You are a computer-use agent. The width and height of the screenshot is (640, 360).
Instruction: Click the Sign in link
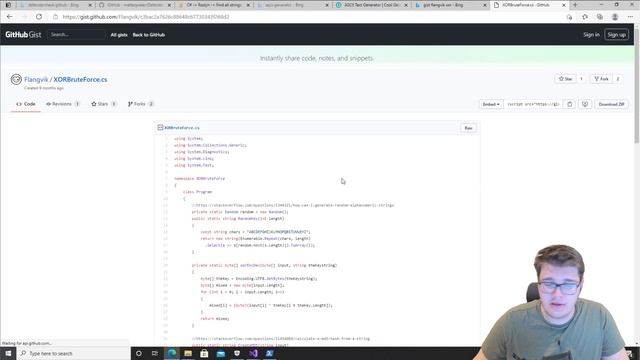tap(591, 35)
